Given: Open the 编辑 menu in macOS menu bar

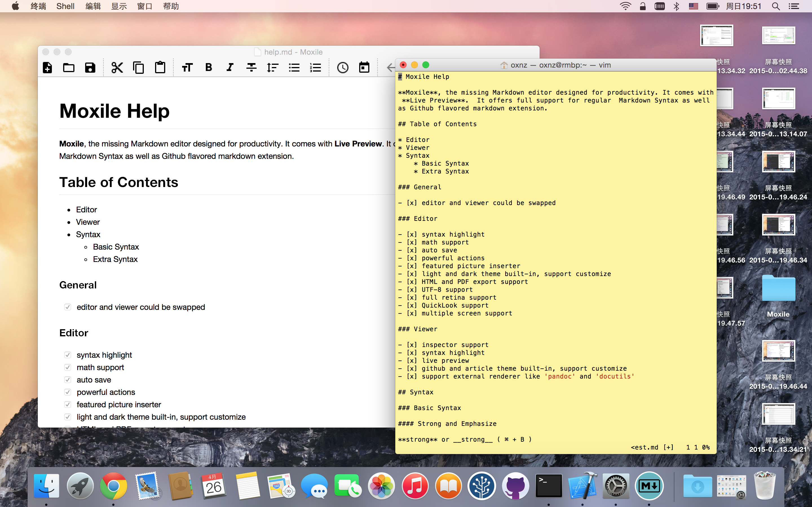Looking at the screenshot, I should click(93, 6).
